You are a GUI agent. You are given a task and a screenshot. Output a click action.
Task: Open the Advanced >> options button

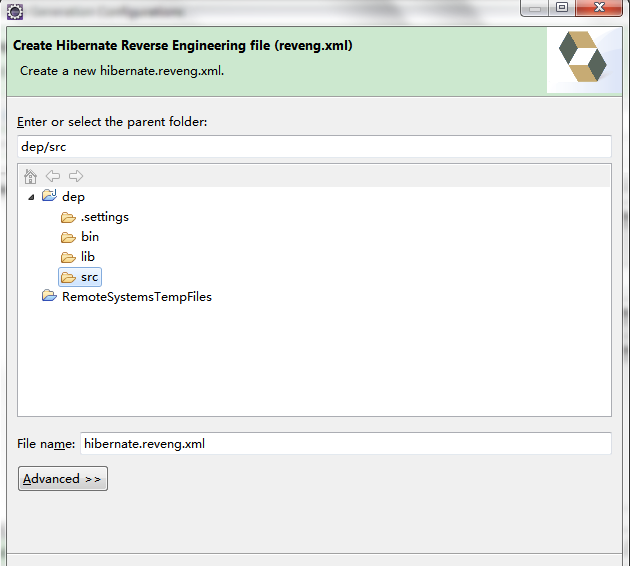click(x=63, y=478)
